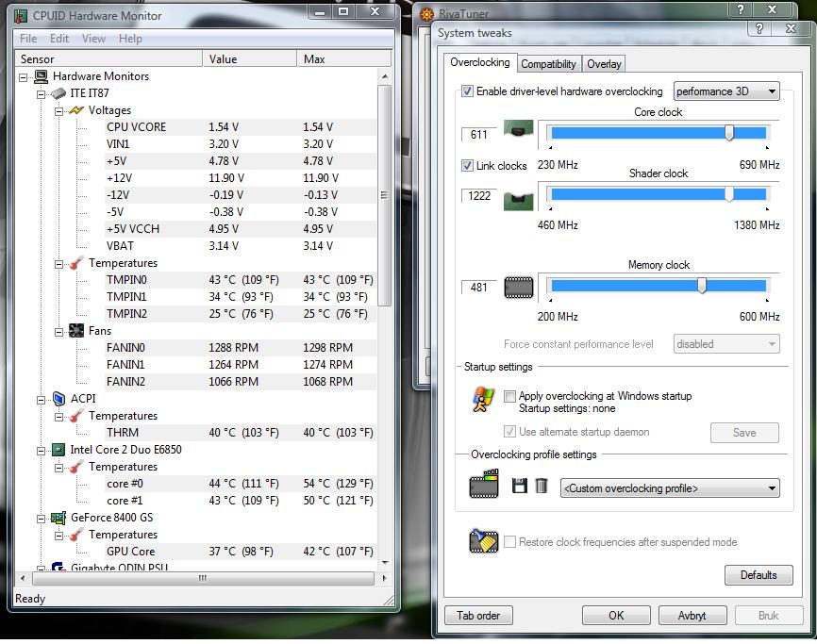
Task: Click the RivaTuner gear icon in title bar
Action: (426, 14)
